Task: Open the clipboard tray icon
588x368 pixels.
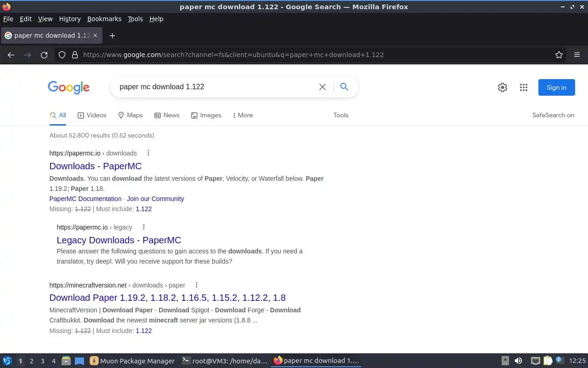Action: pos(548,361)
